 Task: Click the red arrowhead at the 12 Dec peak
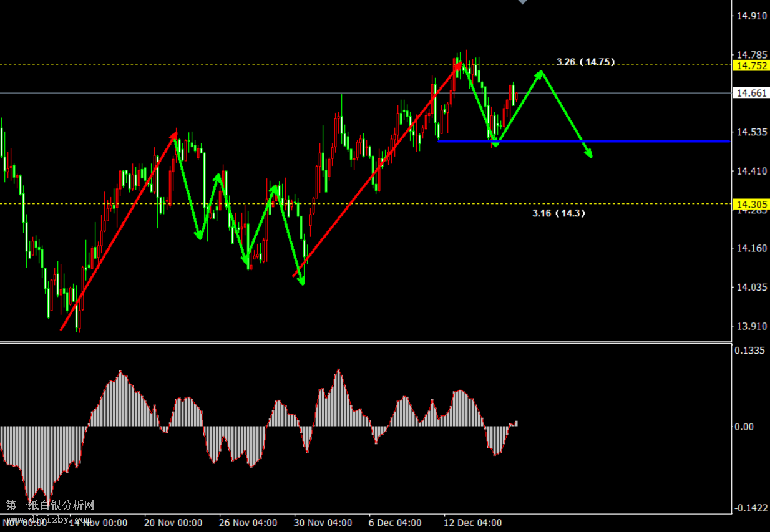[459, 64]
